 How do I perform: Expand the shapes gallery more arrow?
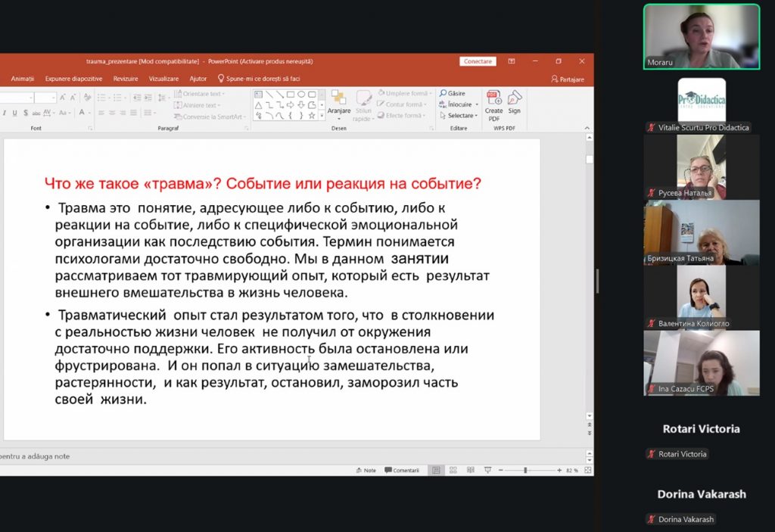(322, 116)
